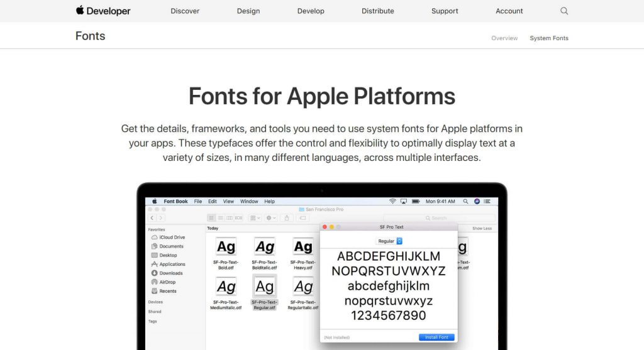
Task: Click the Finder share icon
Action: [287, 218]
